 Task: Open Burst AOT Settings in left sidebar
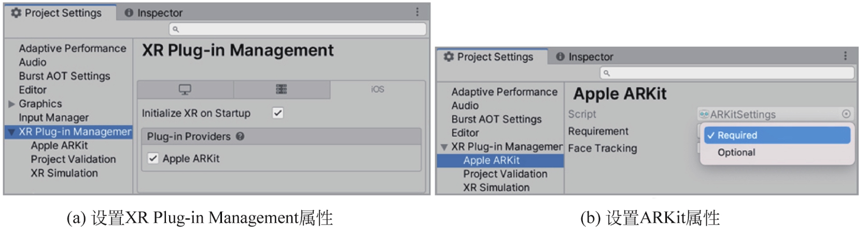pos(64,76)
